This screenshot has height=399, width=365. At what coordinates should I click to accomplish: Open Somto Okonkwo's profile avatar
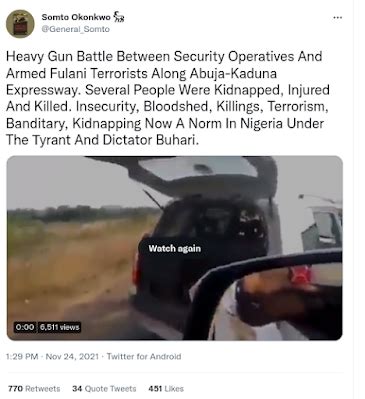[x=20, y=24]
